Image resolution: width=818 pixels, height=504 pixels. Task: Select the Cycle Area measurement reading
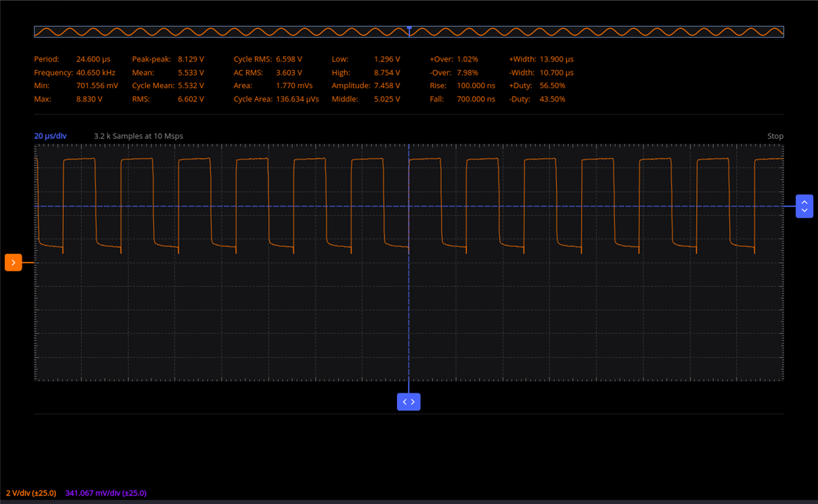(276, 99)
